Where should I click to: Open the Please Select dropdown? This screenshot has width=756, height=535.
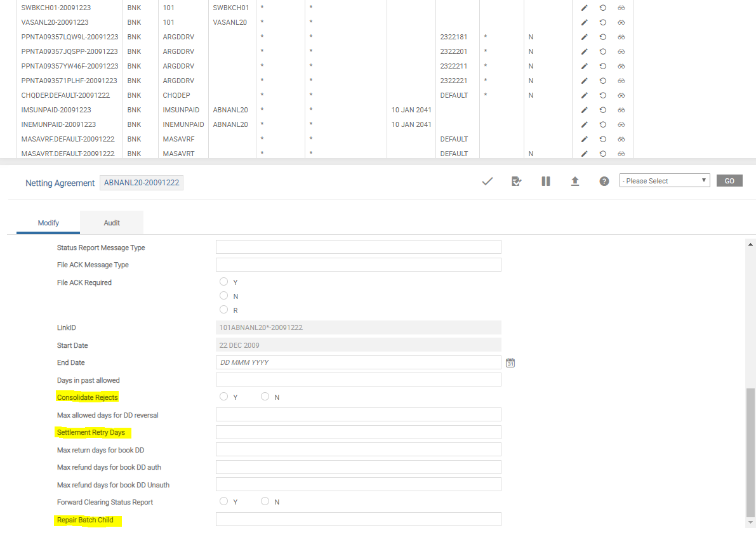click(x=664, y=181)
